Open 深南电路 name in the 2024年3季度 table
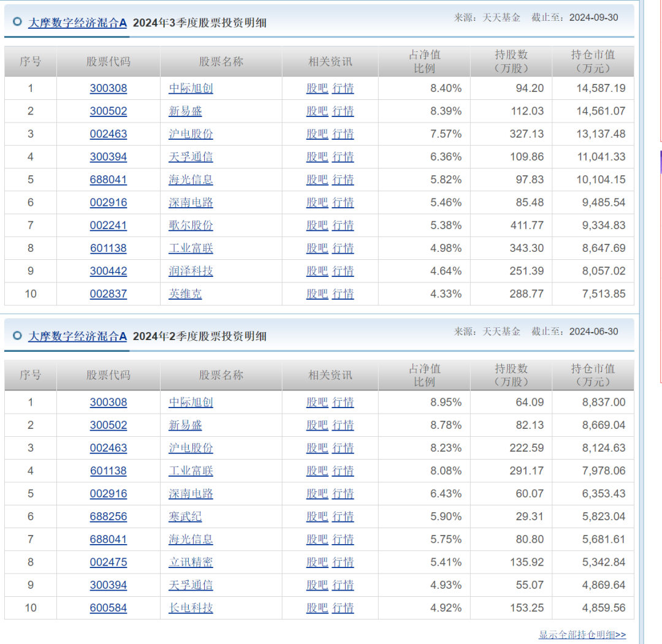Image resolution: width=662 pixels, height=644 pixels. pos(191,202)
